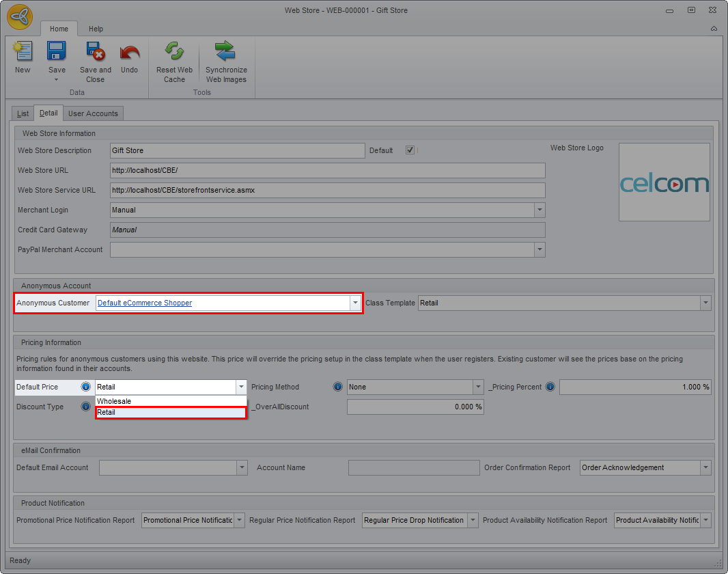728x574 pixels.
Task: Expand the Order Confirmation Report dropdown
Action: coord(705,467)
